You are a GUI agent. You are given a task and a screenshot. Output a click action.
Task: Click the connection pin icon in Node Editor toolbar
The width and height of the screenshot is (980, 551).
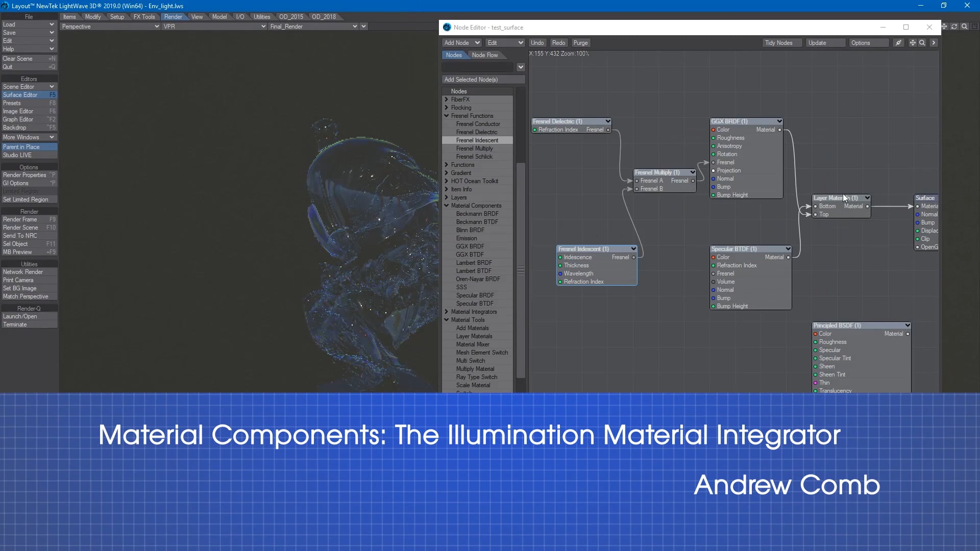coord(898,43)
